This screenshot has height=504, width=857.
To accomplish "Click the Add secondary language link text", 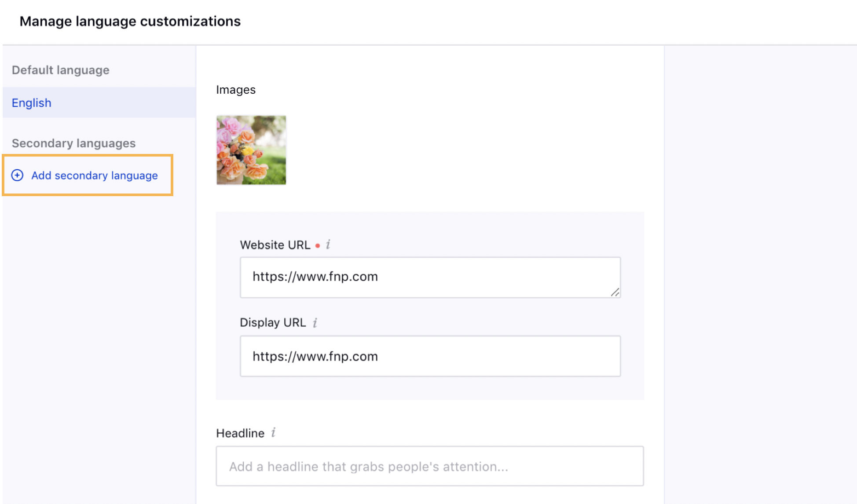I will pyautogui.click(x=95, y=175).
